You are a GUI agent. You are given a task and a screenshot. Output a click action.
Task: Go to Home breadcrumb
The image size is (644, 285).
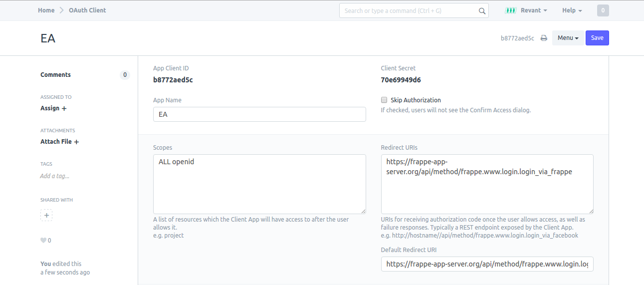point(46,10)
